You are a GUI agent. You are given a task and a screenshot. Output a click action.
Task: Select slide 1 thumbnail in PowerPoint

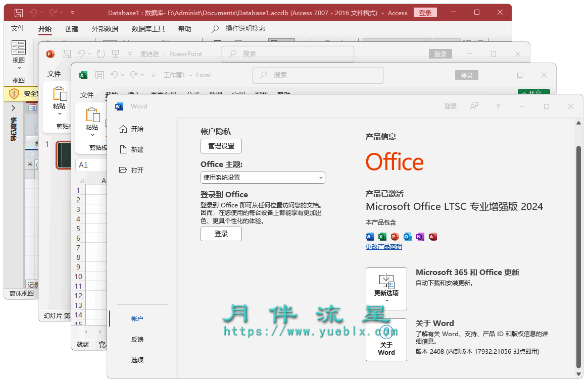(64, 155)
